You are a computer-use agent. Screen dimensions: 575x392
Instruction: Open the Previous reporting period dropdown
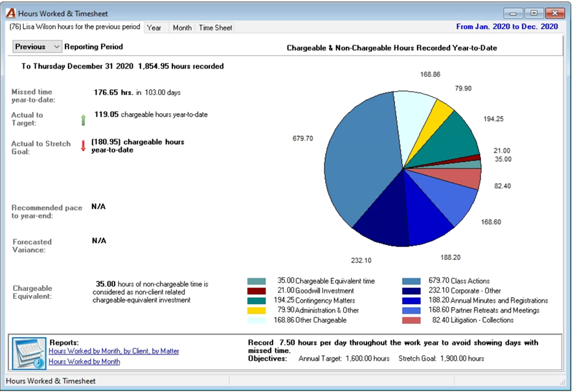[x=37, y=47]
